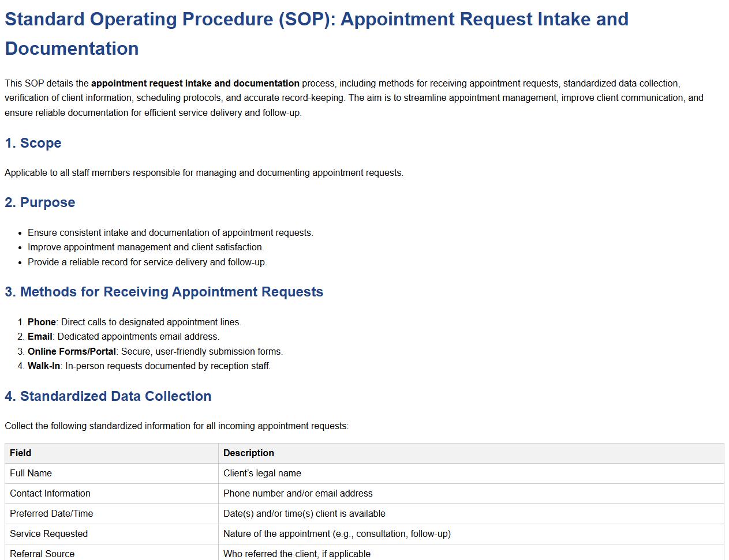Click the '1. Scope' heading
729x560 pixels.
tap(33, 143)
